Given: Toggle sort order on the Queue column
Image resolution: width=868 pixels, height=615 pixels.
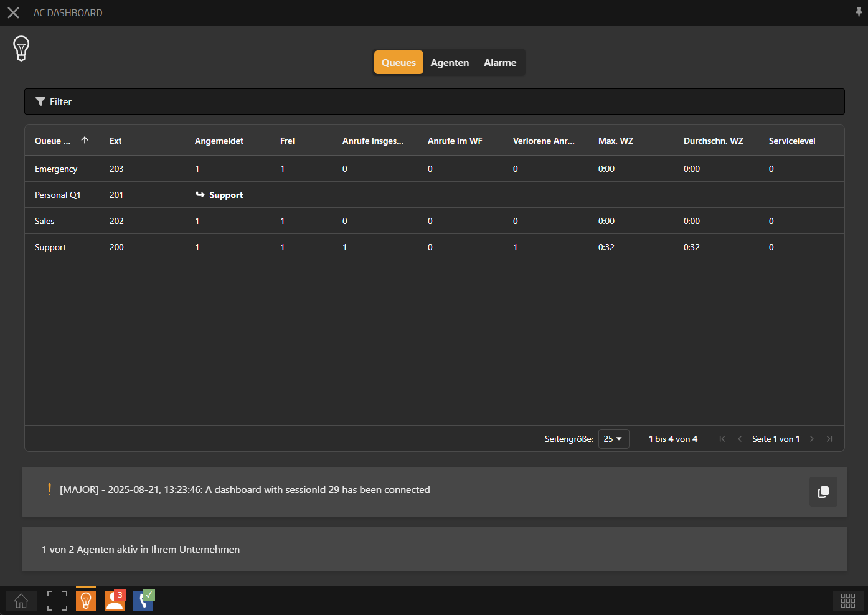Looking at the screenshot, I should coord(53,141).
